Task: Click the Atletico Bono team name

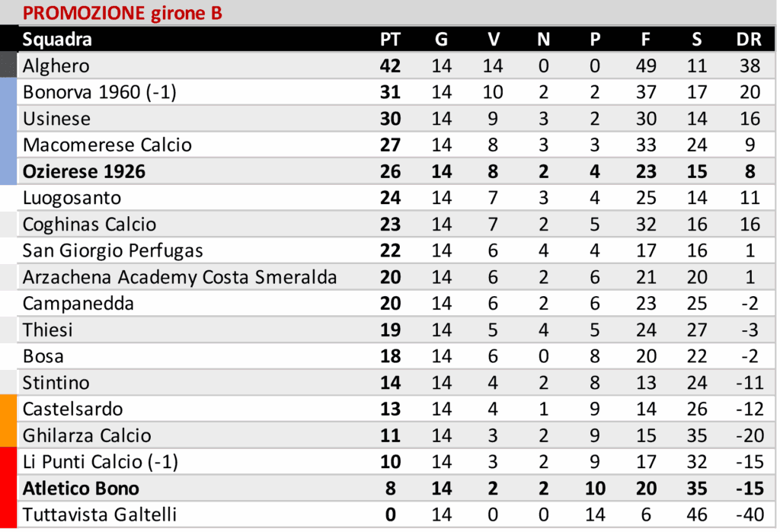Action: [x=81, y=488]
